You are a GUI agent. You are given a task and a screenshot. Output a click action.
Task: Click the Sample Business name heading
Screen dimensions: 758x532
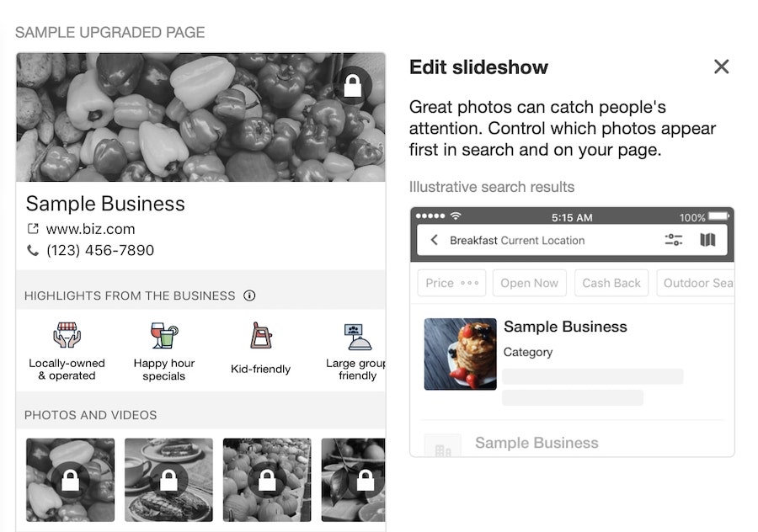tap(105, 204)
